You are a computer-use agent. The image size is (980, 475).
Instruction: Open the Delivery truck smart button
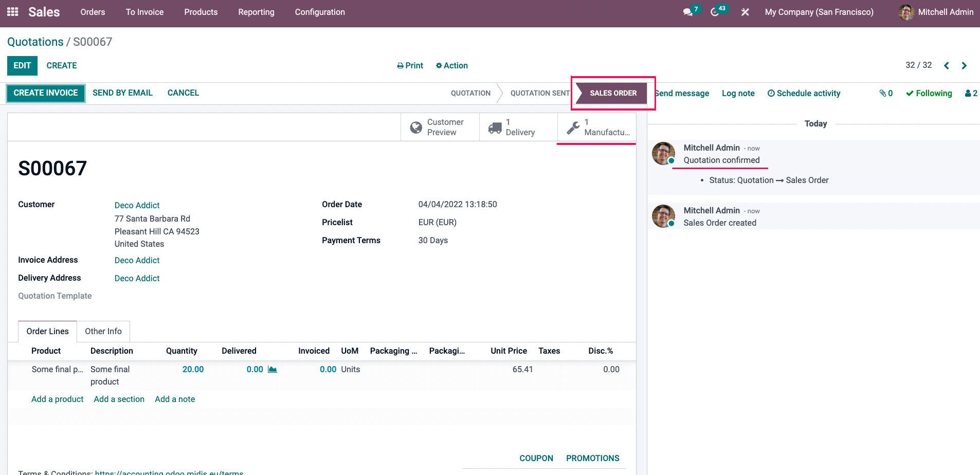(518, 127)
